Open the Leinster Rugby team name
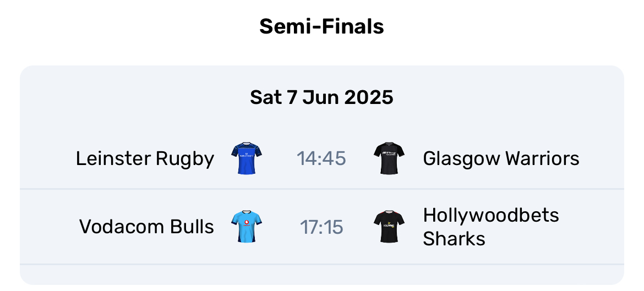 145,159
